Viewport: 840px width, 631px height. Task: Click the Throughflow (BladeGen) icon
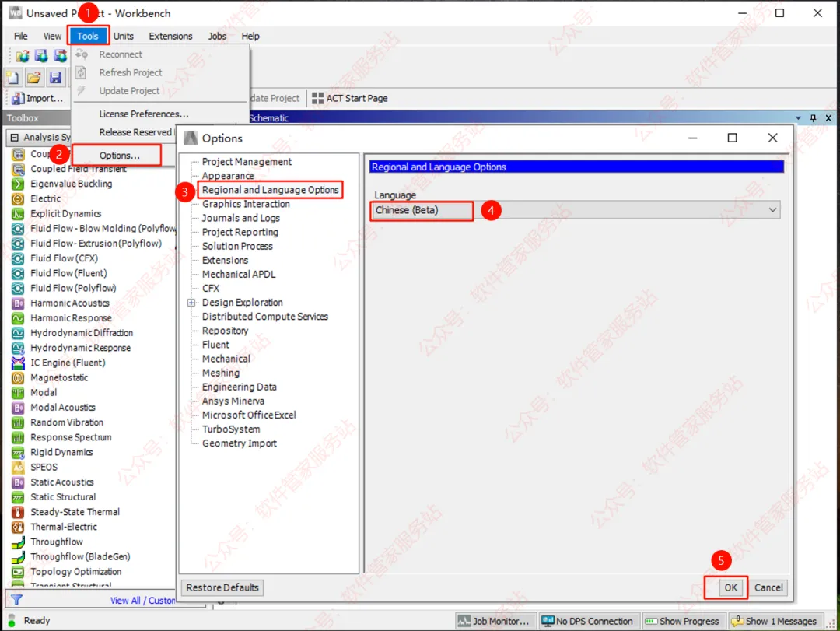[x=18, y=557]
